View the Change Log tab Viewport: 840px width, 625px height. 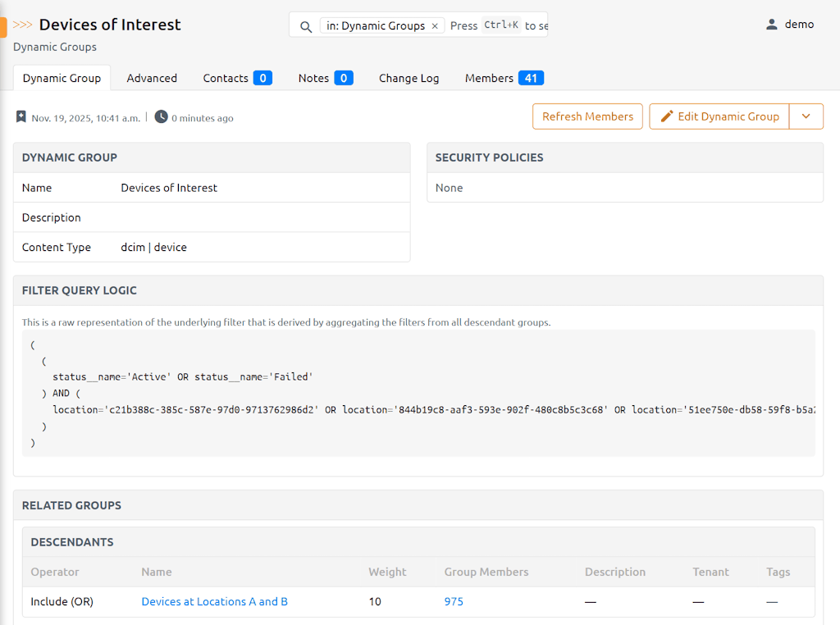(409, 78)
